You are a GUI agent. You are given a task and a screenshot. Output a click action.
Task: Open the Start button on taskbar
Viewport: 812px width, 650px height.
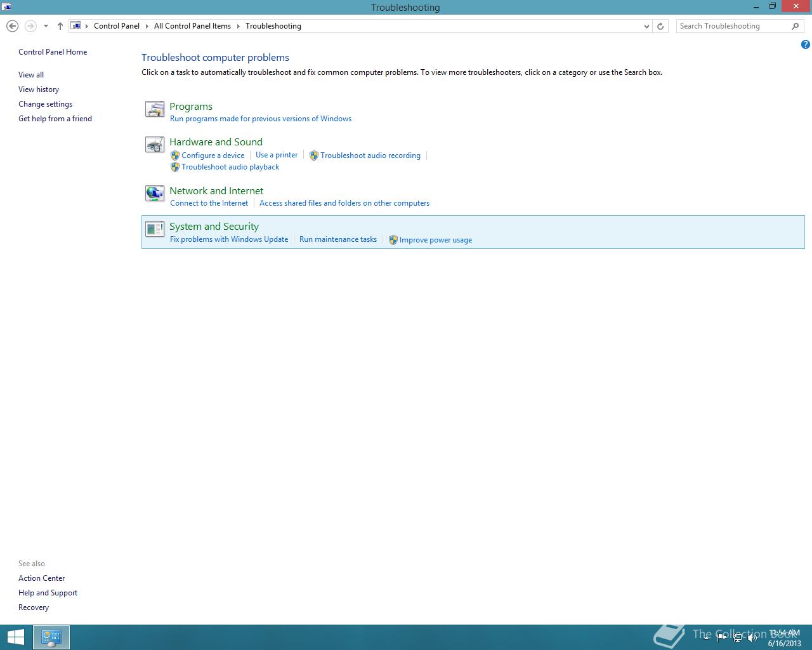[15, 637]
